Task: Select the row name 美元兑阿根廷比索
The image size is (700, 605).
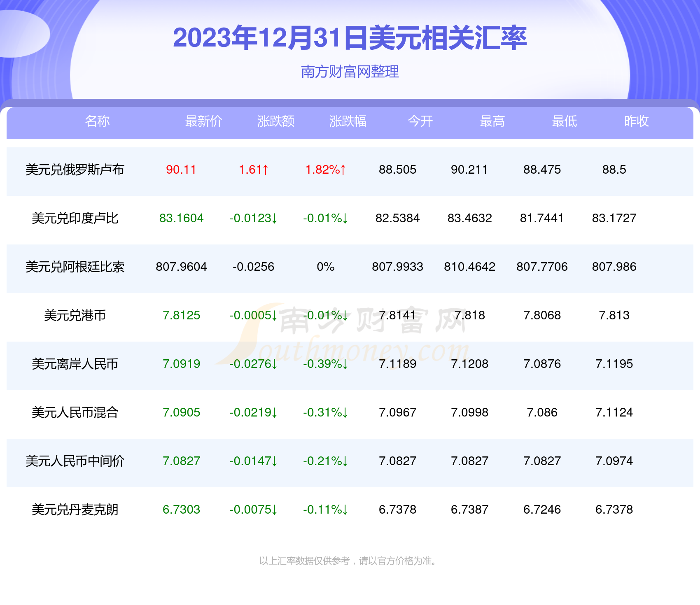Action: 75,267
